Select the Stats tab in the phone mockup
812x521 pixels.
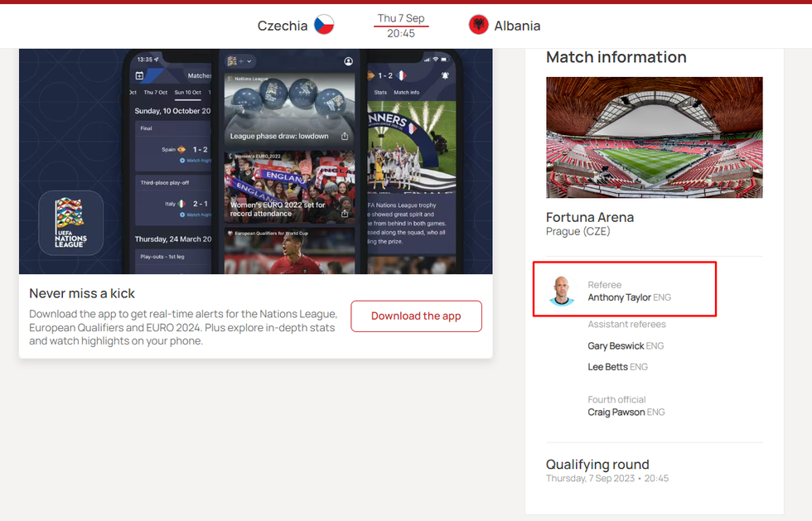(x=380, y=92)
